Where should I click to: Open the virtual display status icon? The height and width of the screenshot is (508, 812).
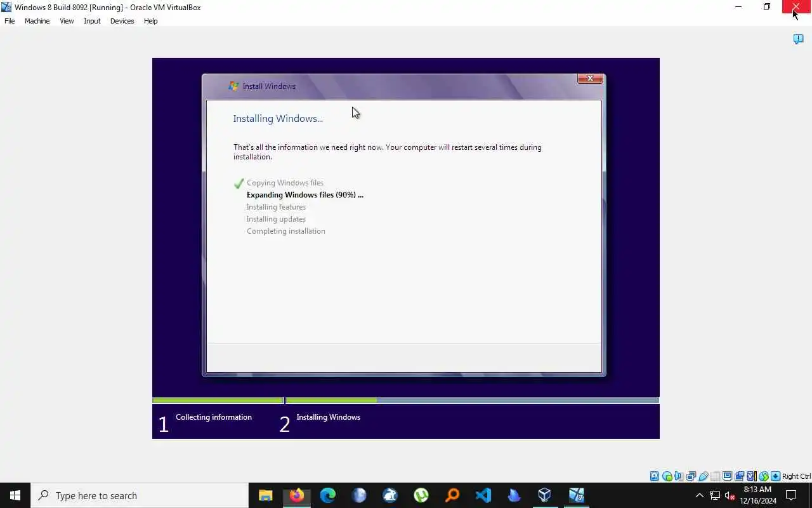coord(728,476)
